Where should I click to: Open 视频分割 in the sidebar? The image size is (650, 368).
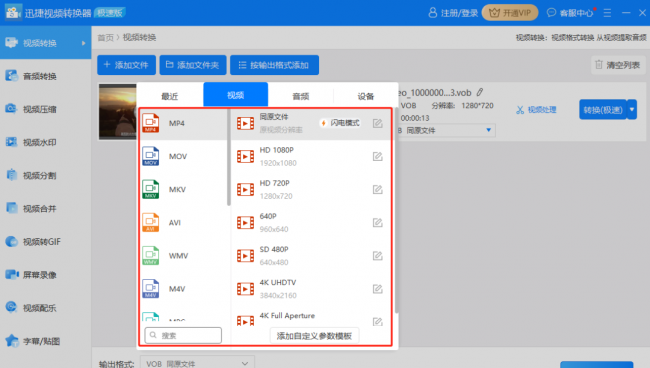click(x=45, y=175)
